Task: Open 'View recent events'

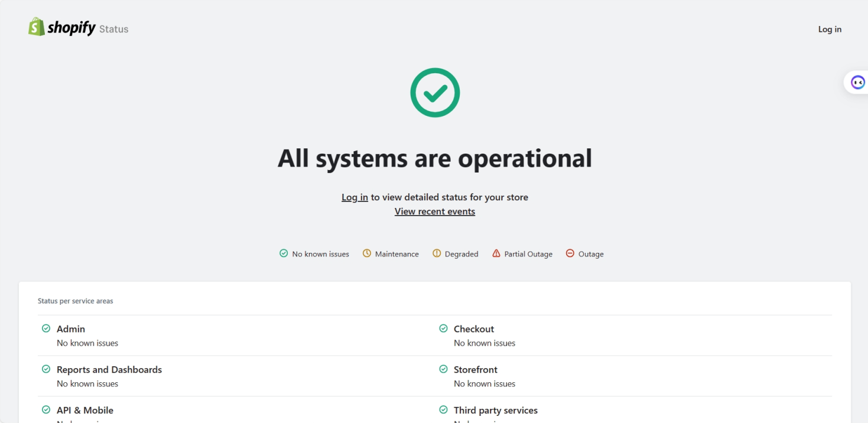Action: (x=434, y=211)
